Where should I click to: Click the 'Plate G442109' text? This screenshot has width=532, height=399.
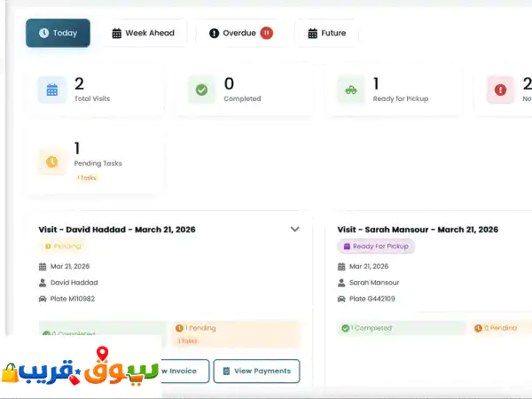point(372,299)
